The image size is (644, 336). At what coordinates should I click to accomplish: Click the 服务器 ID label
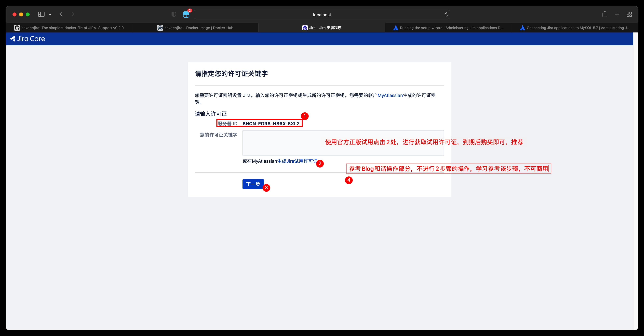pos(228,124)
